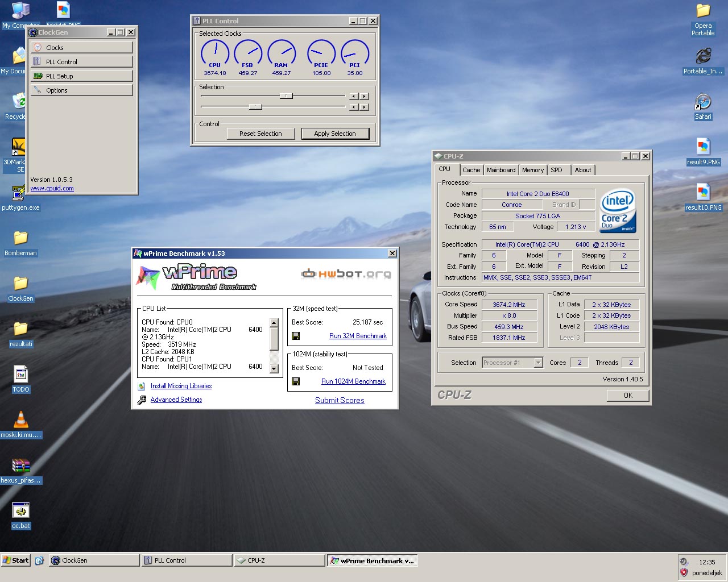Viewport: 728px width, 582px height.
Task: Step upper slider left arrow
Action: coord(354,96)
